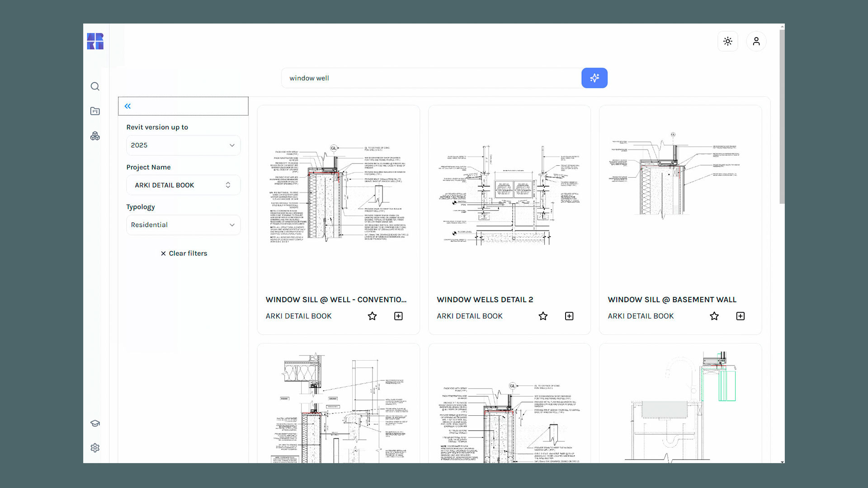Image resolution: width=868 pixels, height=488 pixels.
Task: Open the search page from sidebar
Action: 95,86
